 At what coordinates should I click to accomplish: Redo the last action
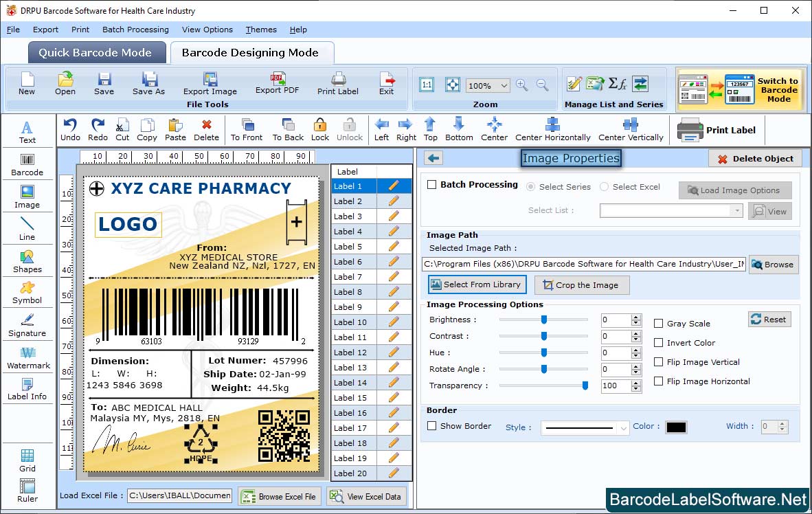pyautogui.click(x=98, y=130)
